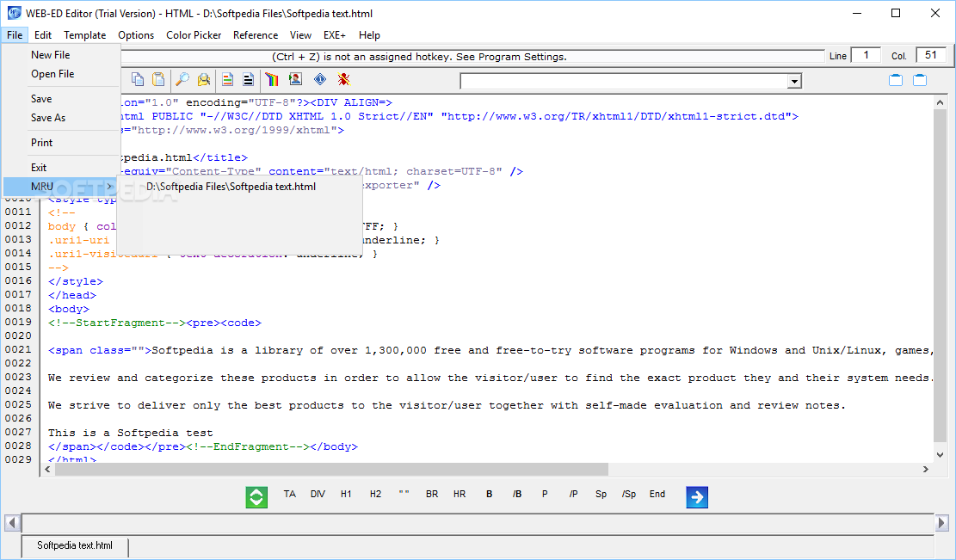Image resolution: width=956 pixels, height=560 pixels.
Task: Insert TA tag button
Action: tap(290, 494)
